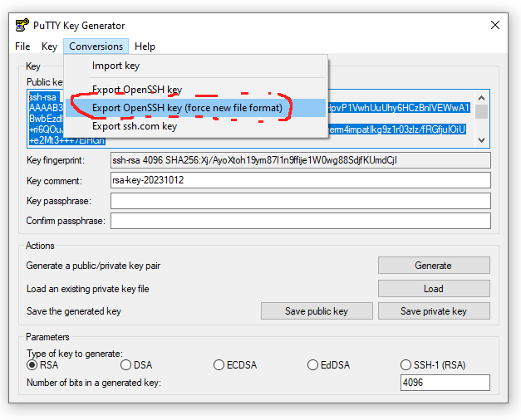Click the number of bits field

tap(445, 383)
